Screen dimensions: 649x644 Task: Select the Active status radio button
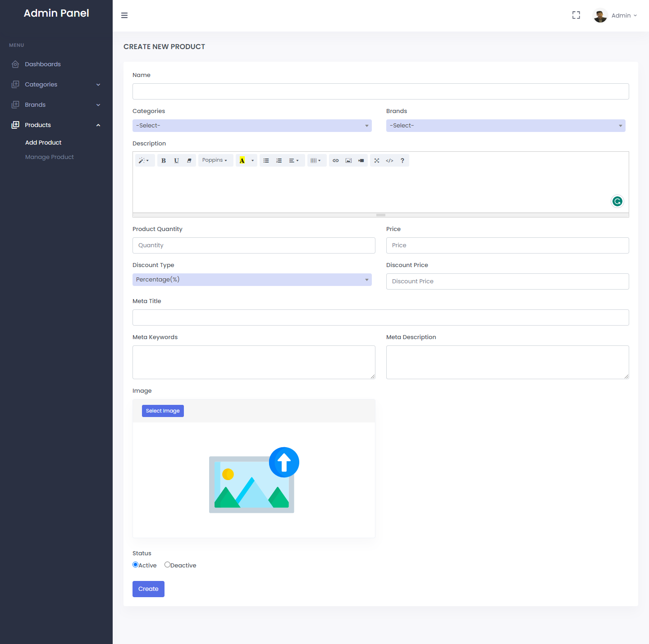click(x=135, y=565)
